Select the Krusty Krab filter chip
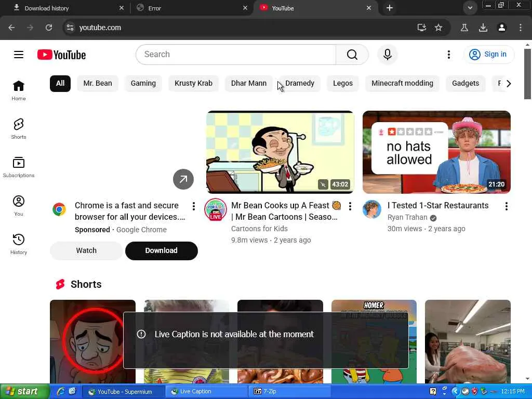The height and width of the screenshot is (399, 532). tap(193, 84)
